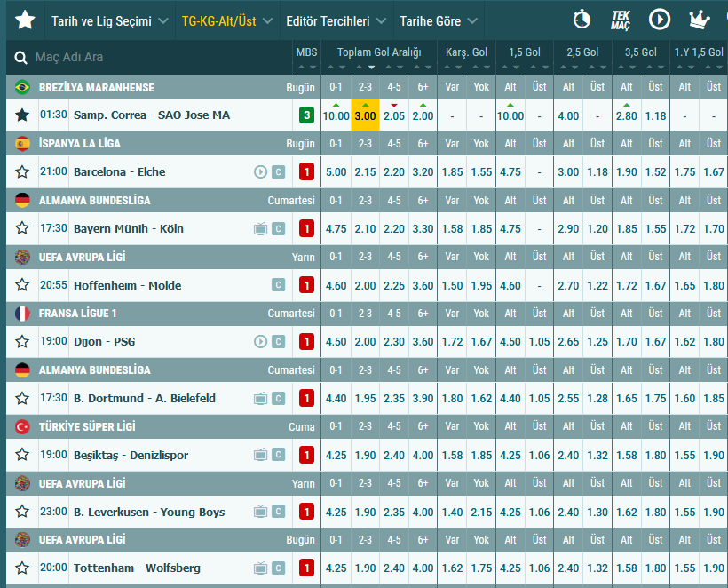
Task: Open favorites with the top star icon
Action: (25, 20)
